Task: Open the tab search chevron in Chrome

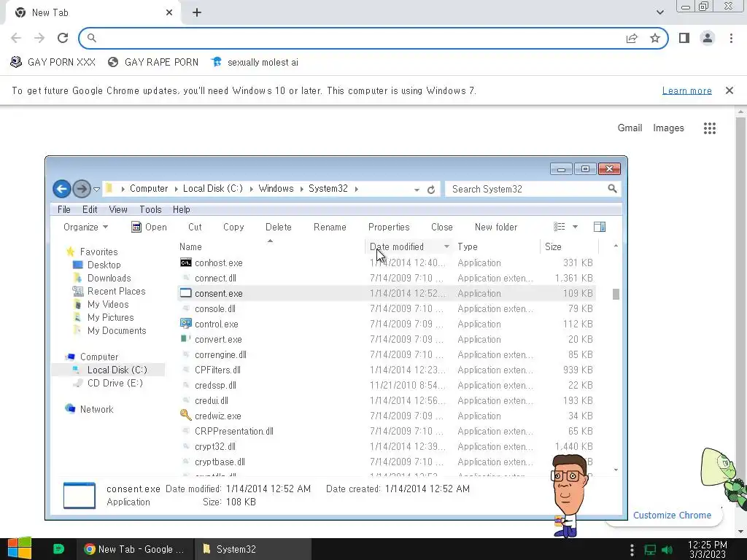Action: click(659, 13)
